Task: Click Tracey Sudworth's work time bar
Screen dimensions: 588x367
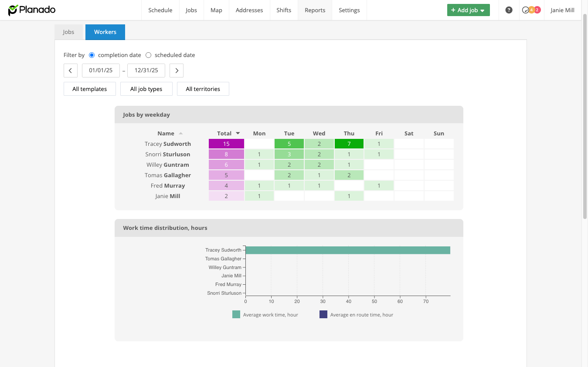Action: click(x=348, y=250)
